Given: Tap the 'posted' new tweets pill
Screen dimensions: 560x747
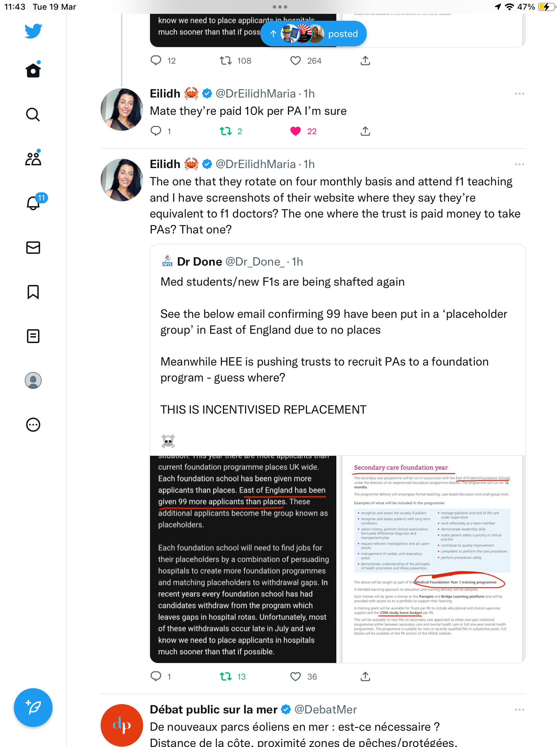Looking at the screenshot, I should (x=314, y=34).
